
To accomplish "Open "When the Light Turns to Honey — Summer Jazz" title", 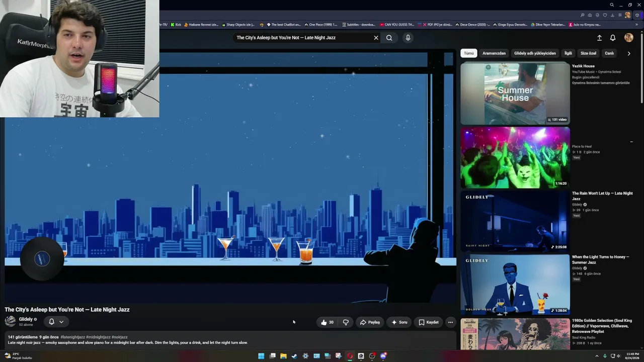I will tap(601, 259).
